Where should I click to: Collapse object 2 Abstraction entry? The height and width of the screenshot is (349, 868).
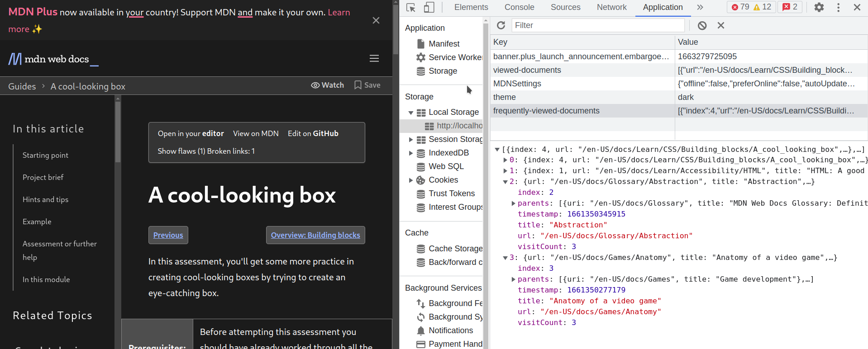point(505,182)
